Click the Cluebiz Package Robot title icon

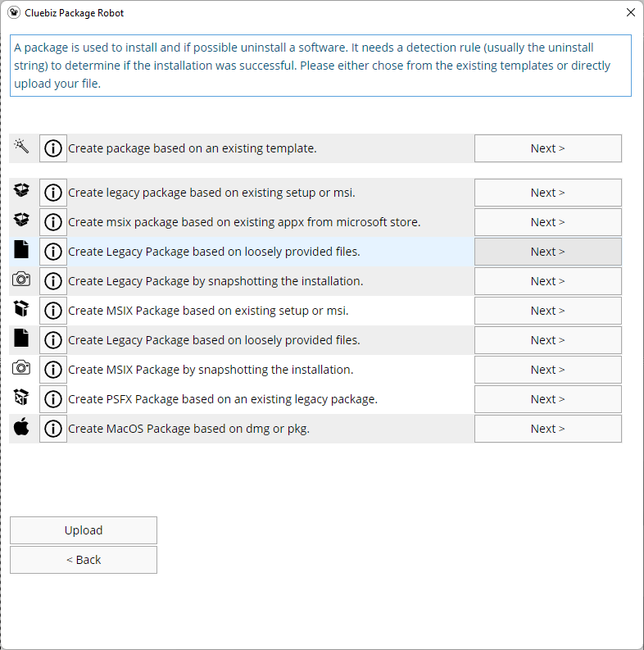coord(13,13)
